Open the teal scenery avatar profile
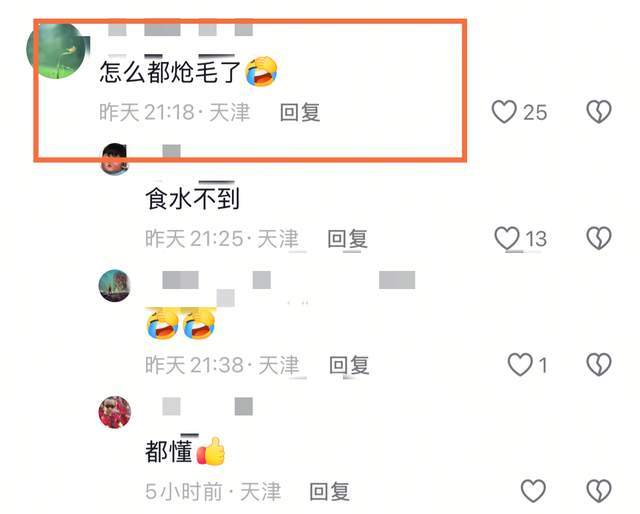The width and height of the screenshot is (640, 514). point(115,286)
